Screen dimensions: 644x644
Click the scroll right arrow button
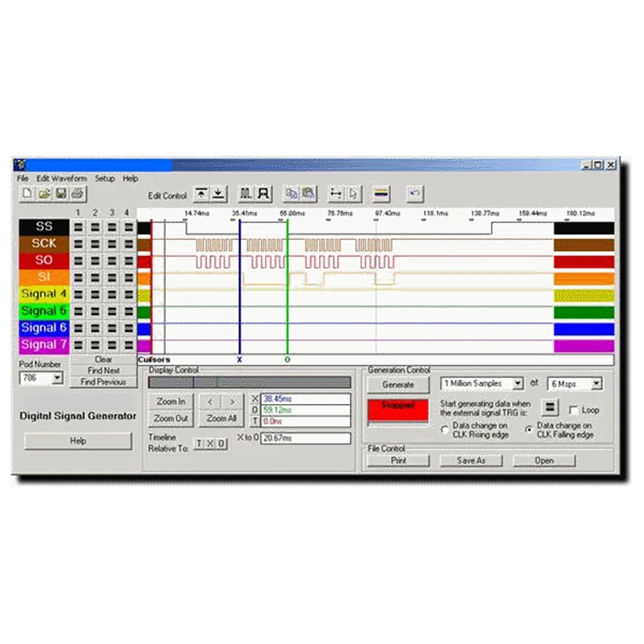pos(233,402)
